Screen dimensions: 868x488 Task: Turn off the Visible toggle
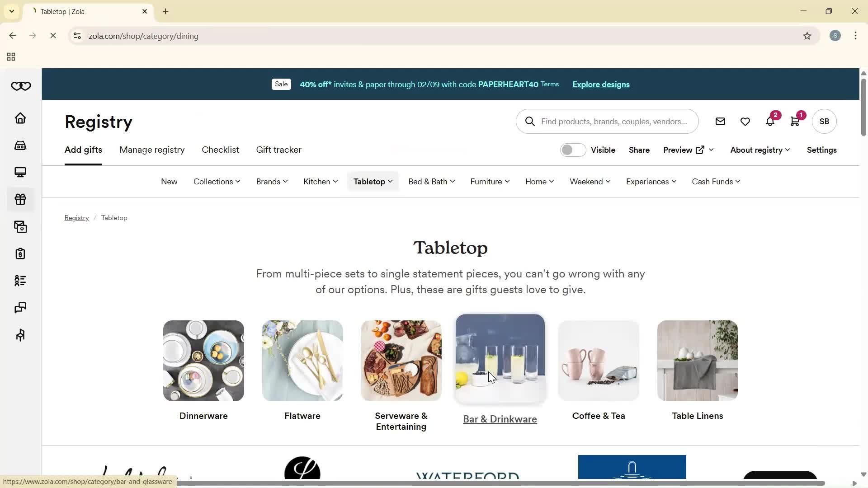[x=572, y=150]
